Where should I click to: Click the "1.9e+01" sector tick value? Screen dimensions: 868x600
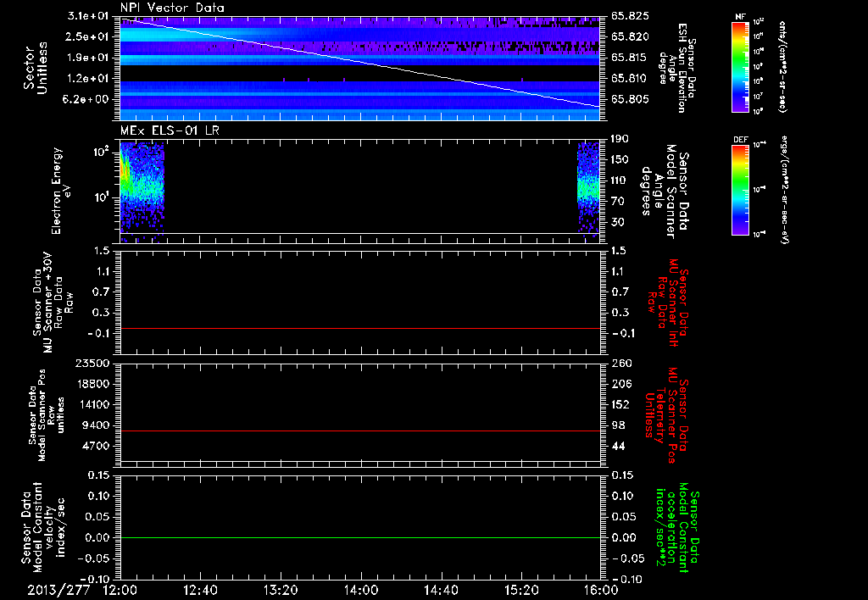(89, 58)
